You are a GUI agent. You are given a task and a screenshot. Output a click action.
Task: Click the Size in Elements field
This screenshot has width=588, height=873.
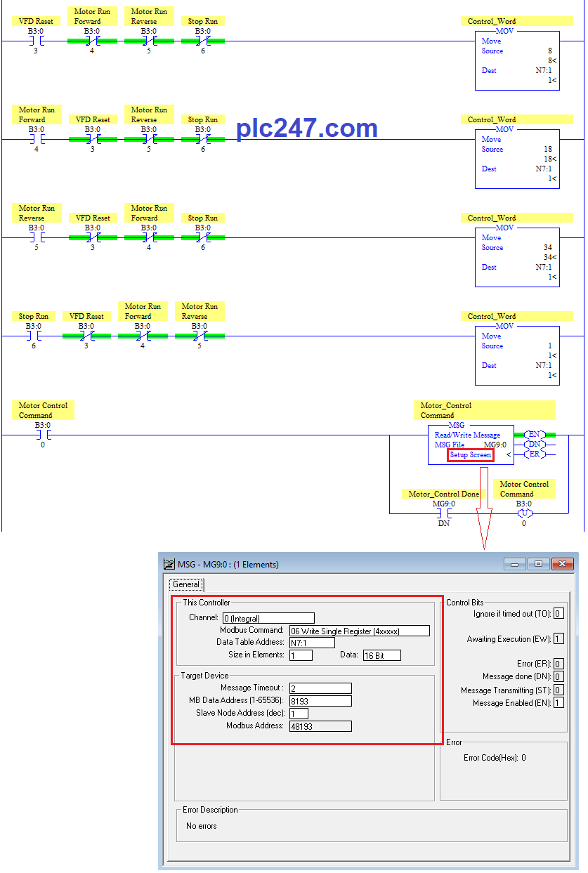301,655
